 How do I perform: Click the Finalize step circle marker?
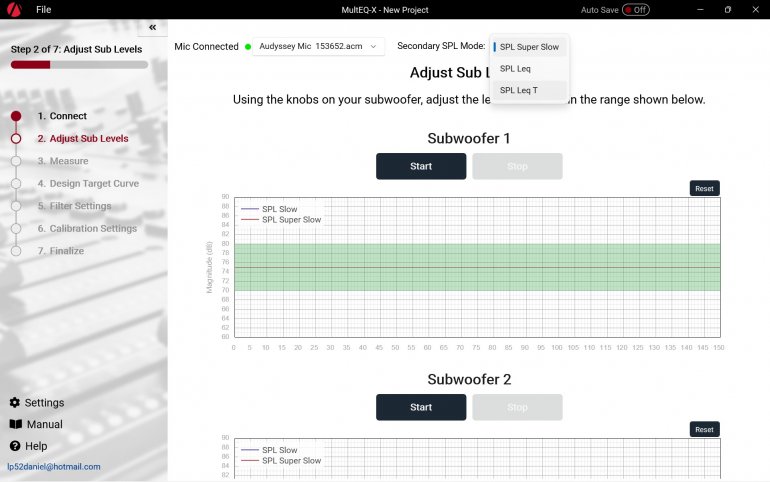pyautogui.click(x=16, y=251)
